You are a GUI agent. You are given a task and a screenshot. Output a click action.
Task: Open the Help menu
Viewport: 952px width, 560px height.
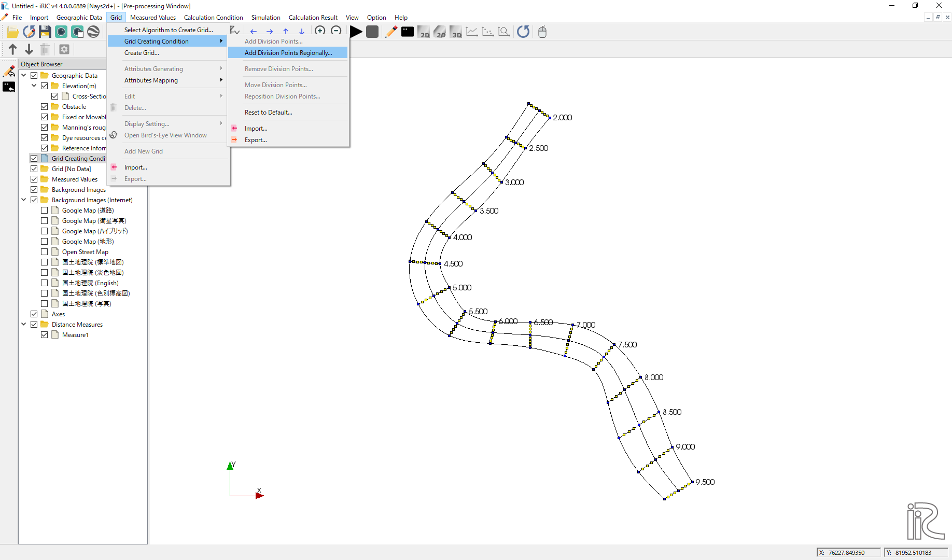tap(401, 18)
